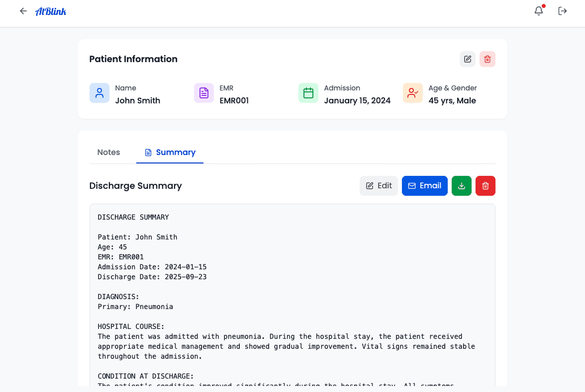Download the discharge summary
The width and height of the screenshot is (585, 392).
(462, 186)
